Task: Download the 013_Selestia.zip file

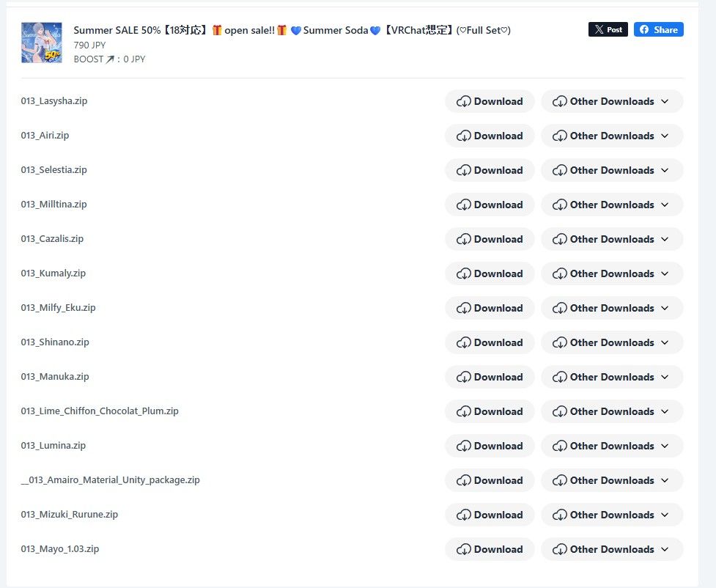Action: pos(490,170)
